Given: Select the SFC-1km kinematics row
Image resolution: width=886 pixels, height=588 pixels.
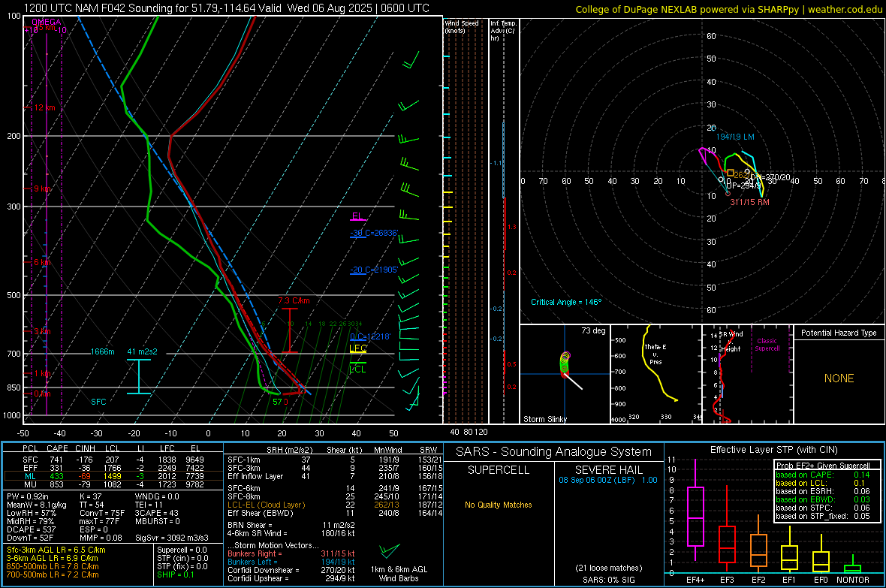Looking at the screenshot, I should pos(335,460).
